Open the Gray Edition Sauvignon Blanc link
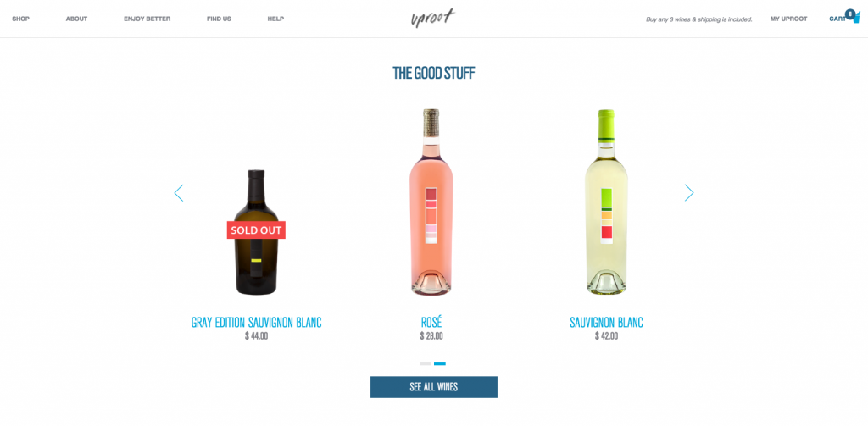 click(x=256, y=323)
